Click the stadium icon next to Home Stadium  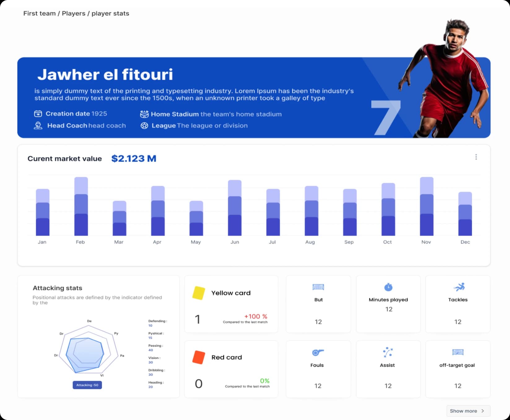144,114
